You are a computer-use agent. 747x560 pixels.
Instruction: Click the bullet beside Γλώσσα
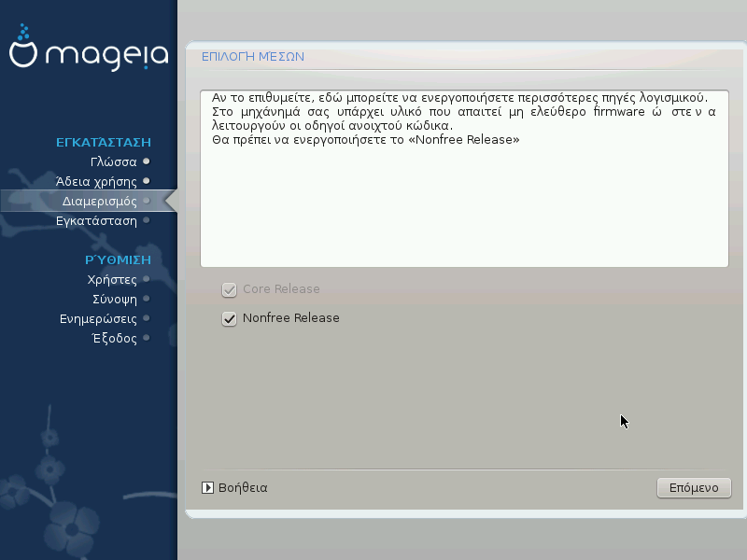point(147,161)
